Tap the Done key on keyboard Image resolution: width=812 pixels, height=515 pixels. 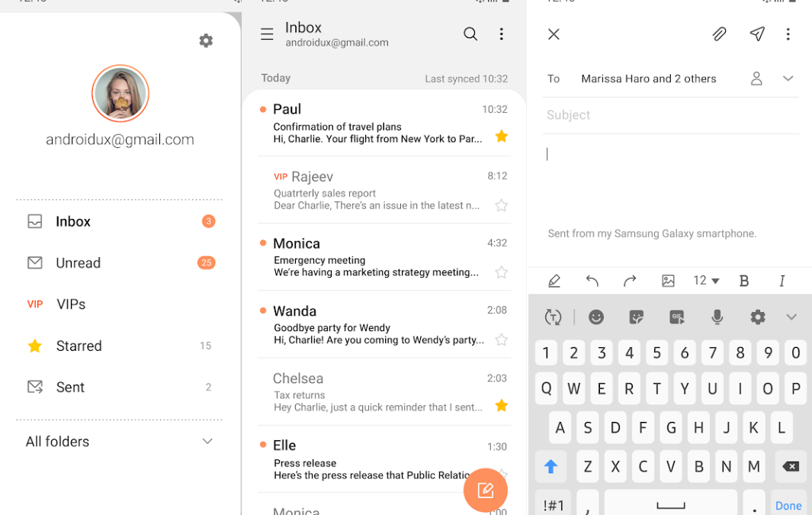tap(788, 503)
